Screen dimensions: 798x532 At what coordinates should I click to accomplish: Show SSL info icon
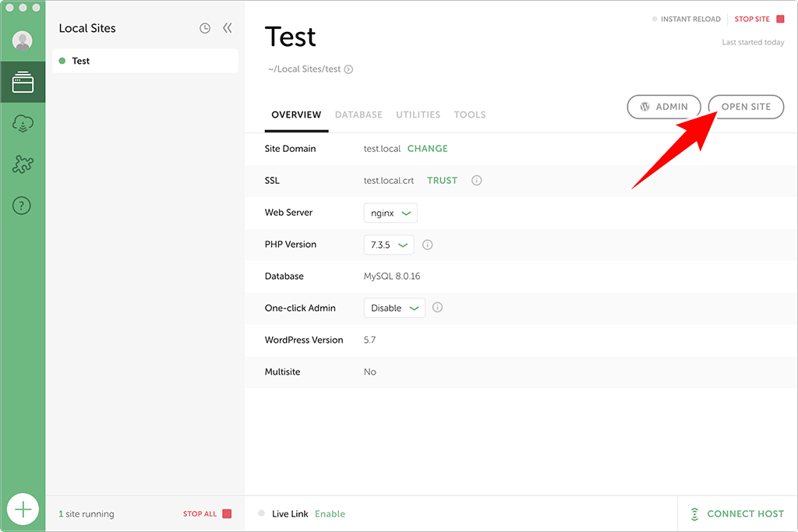(476, 181)
